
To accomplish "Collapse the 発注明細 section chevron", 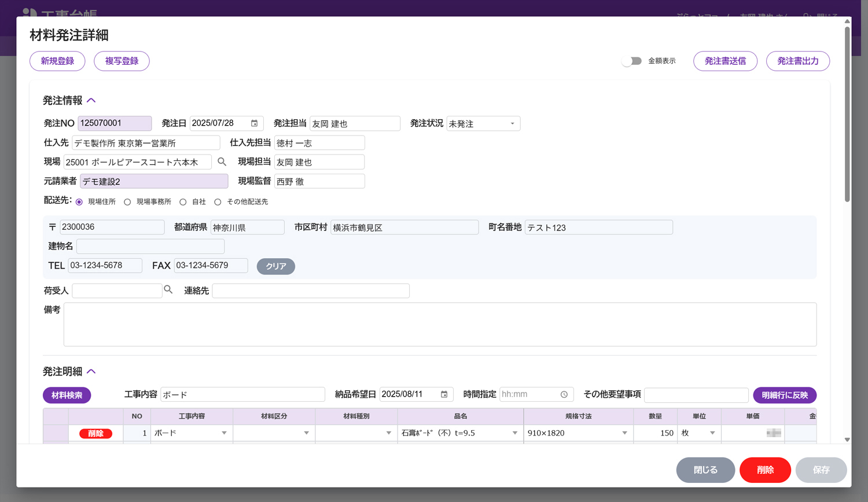I will 91,372.
